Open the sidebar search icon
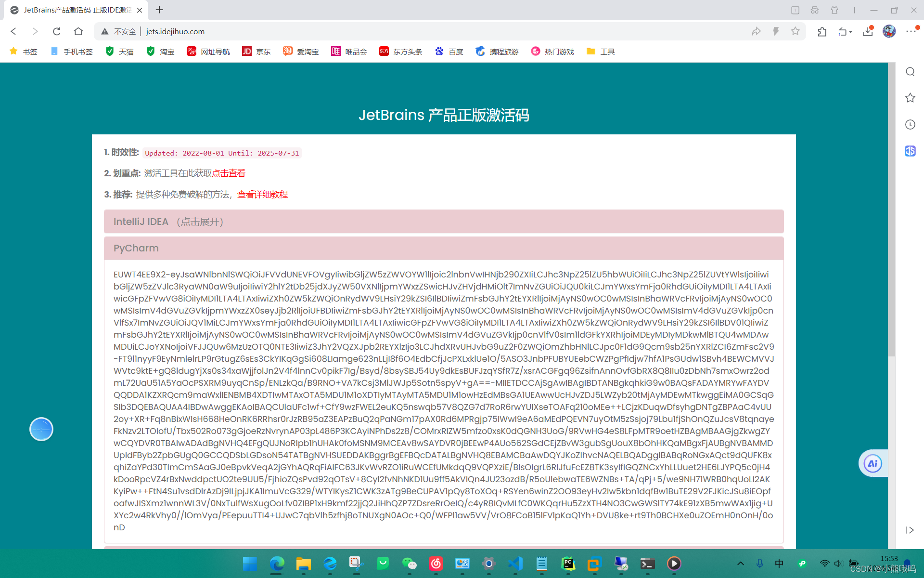This screenshot has width=924, height=578. coord(910,72)
